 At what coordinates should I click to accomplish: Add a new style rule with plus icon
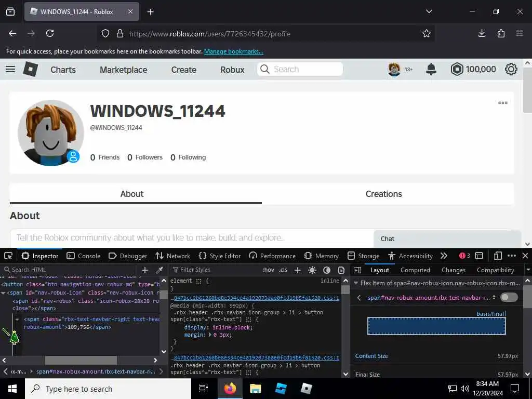coord(298,270)
